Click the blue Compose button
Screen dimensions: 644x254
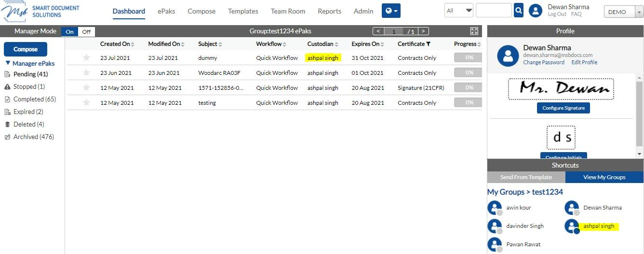26,49
